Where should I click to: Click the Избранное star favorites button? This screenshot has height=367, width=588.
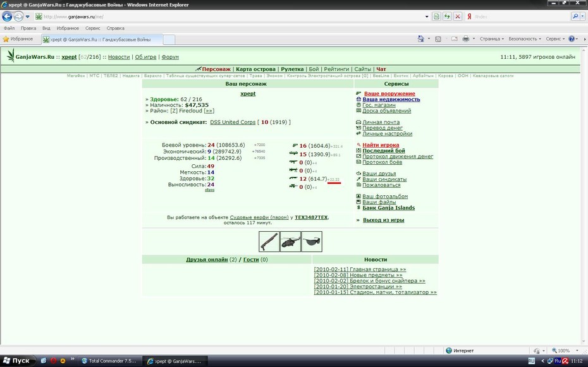coord(18,39)
